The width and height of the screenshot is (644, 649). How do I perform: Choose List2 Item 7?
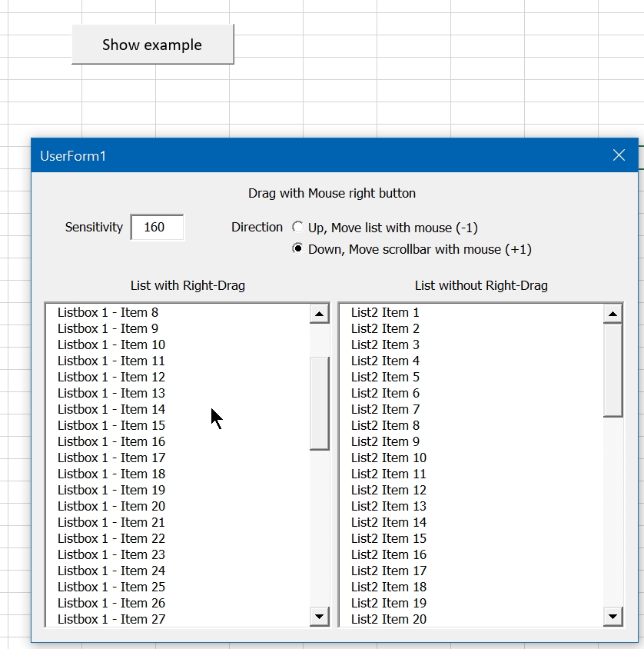click(x=385, y=410)
